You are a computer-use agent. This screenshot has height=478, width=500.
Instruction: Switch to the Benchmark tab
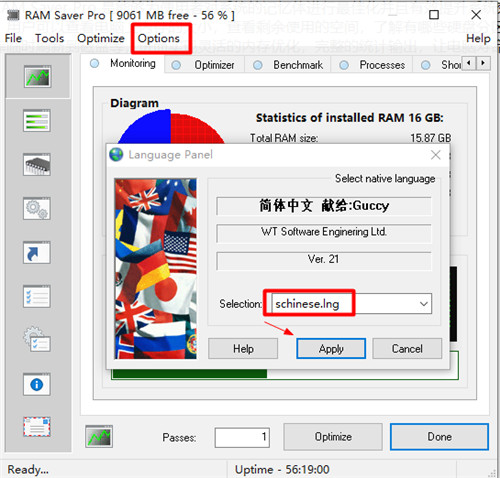288,65
